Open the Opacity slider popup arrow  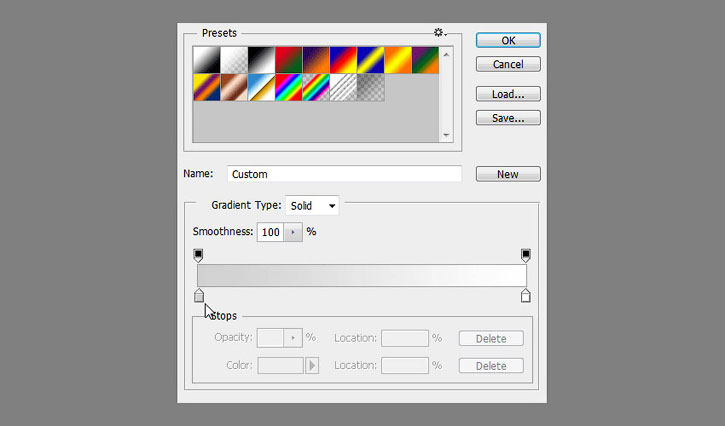(x=293, y=338)
